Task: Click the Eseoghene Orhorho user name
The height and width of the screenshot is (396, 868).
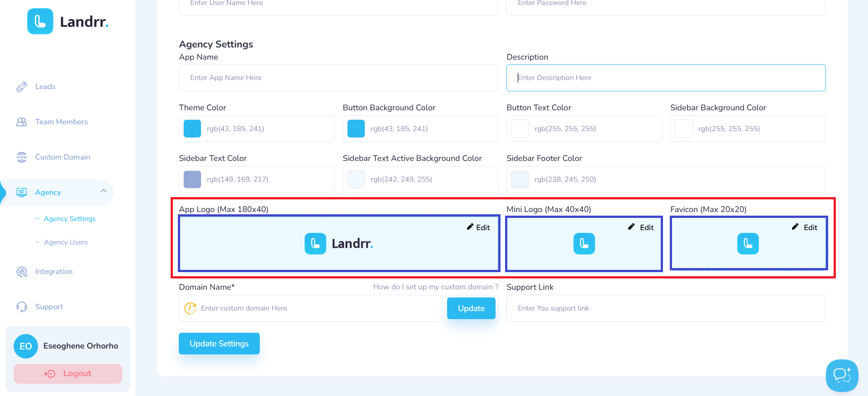Action: click(x=81, y=346)
